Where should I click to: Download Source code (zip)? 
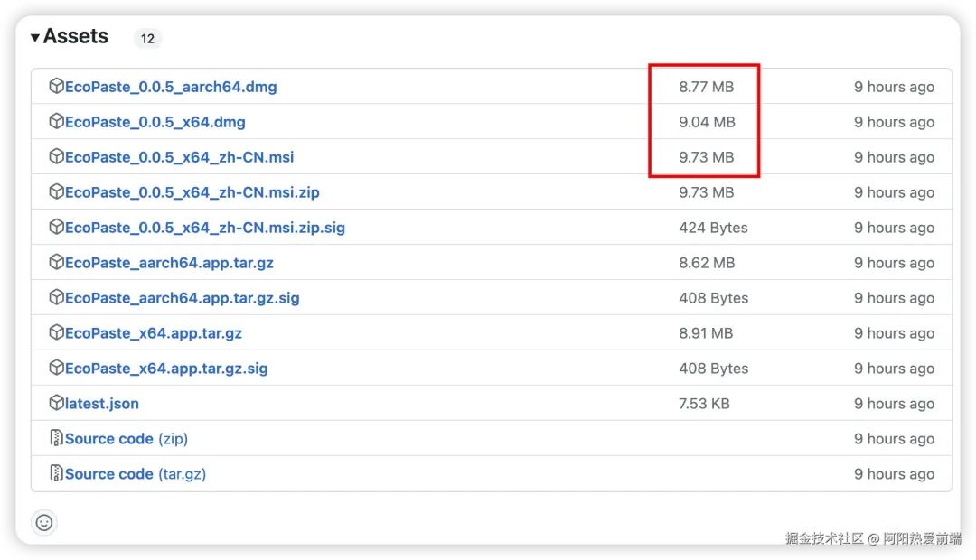(127, 439)
